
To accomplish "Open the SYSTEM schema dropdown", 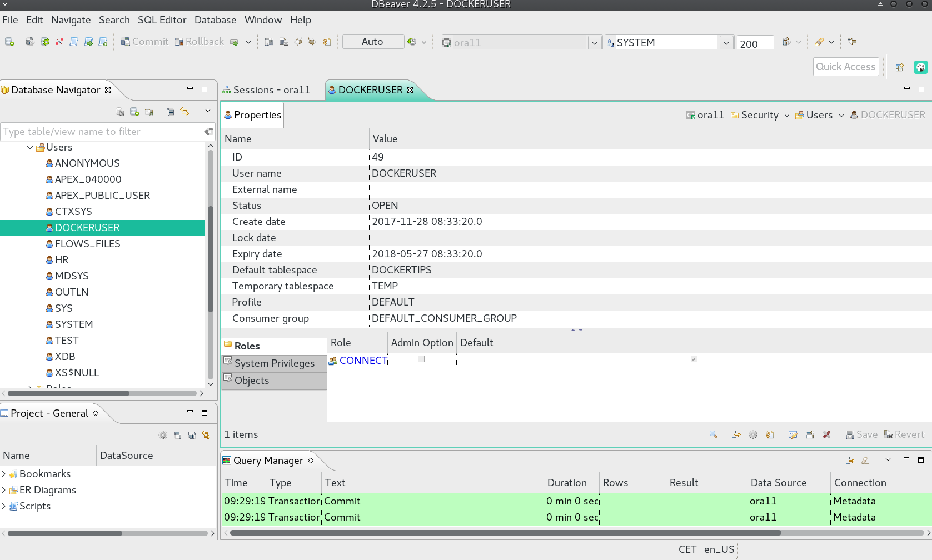I will tap(726, 43).
